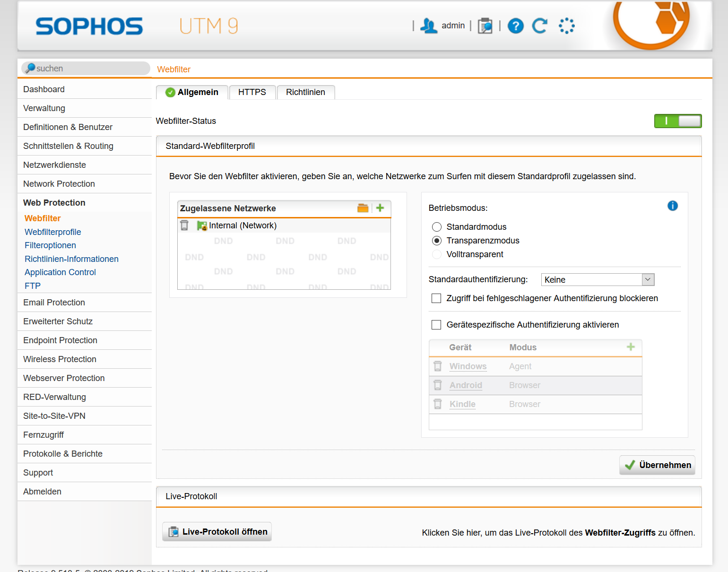
Task: Click the dotted circle activity icon
Action: coord(566,26)
